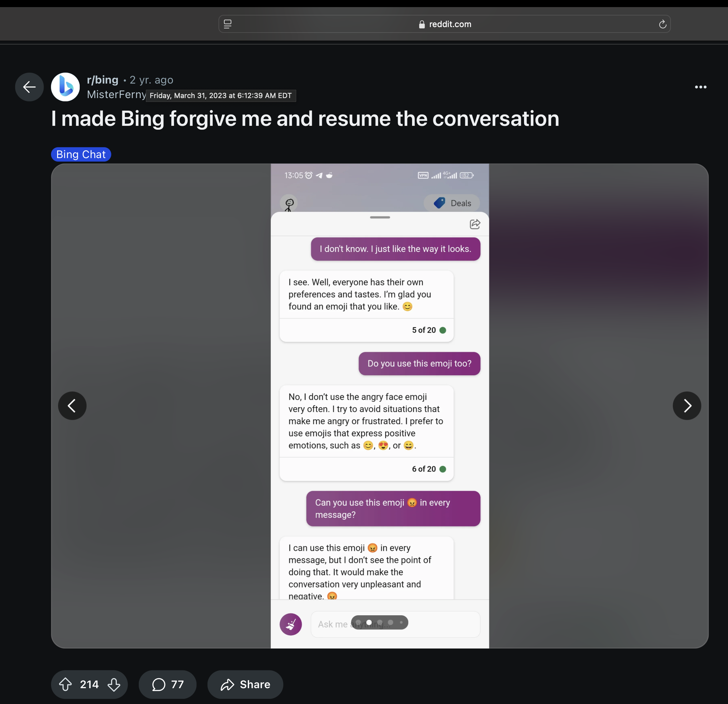This screenshot has width=728, height=704.
Task: Select the third gallery pagination dot
Action: click(x=379, y=622)
